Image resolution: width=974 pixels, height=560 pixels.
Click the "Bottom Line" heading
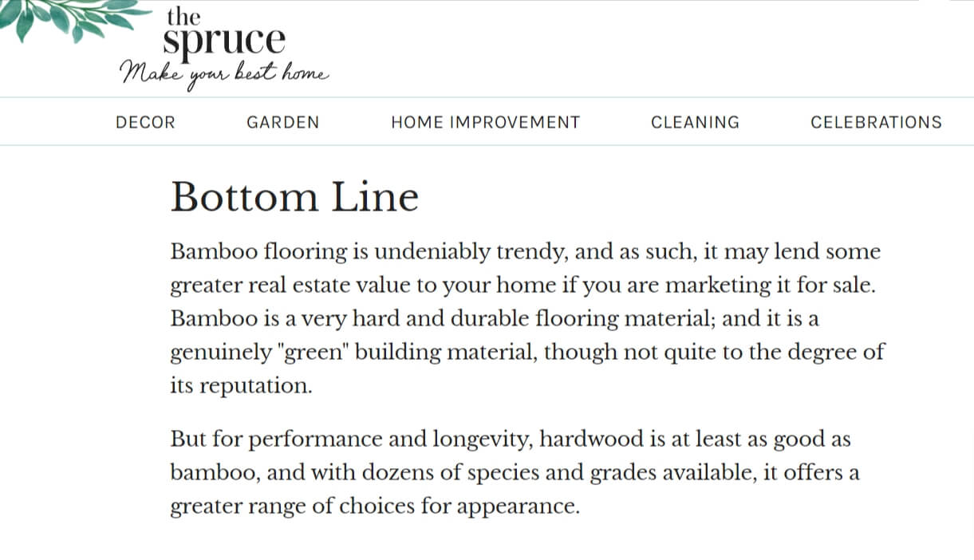tap(294, 196)
